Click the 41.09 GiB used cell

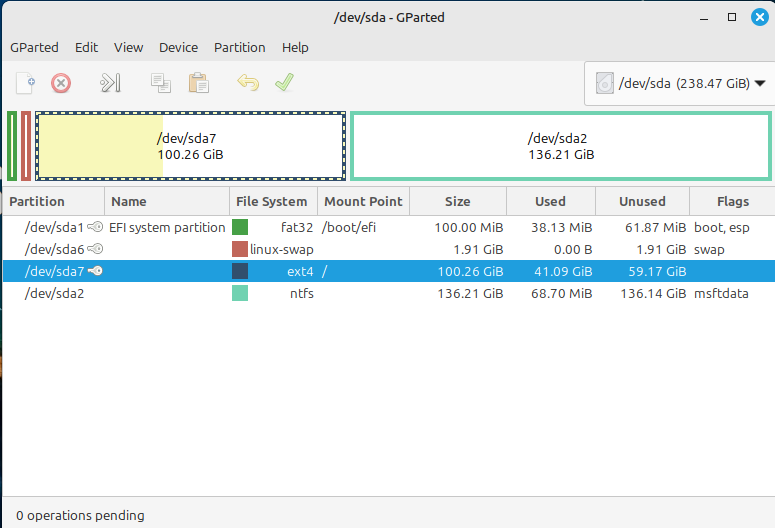(x=563, y=271)
